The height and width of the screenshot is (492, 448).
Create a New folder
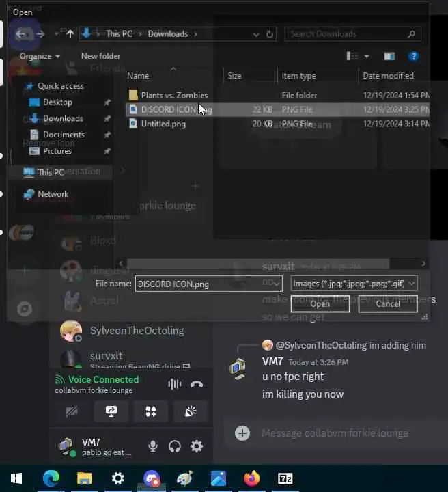100,56
